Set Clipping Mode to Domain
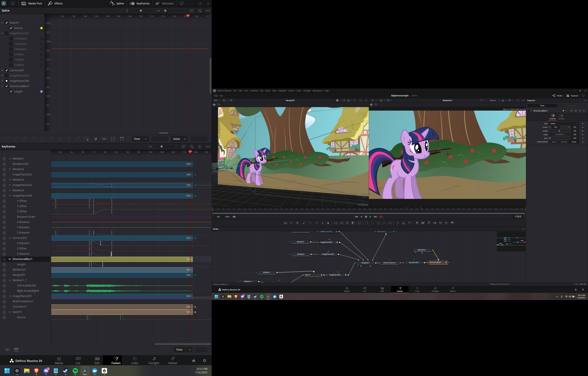Screen dimensions: 588x376 pyautogui.click(x=564, y=142)
